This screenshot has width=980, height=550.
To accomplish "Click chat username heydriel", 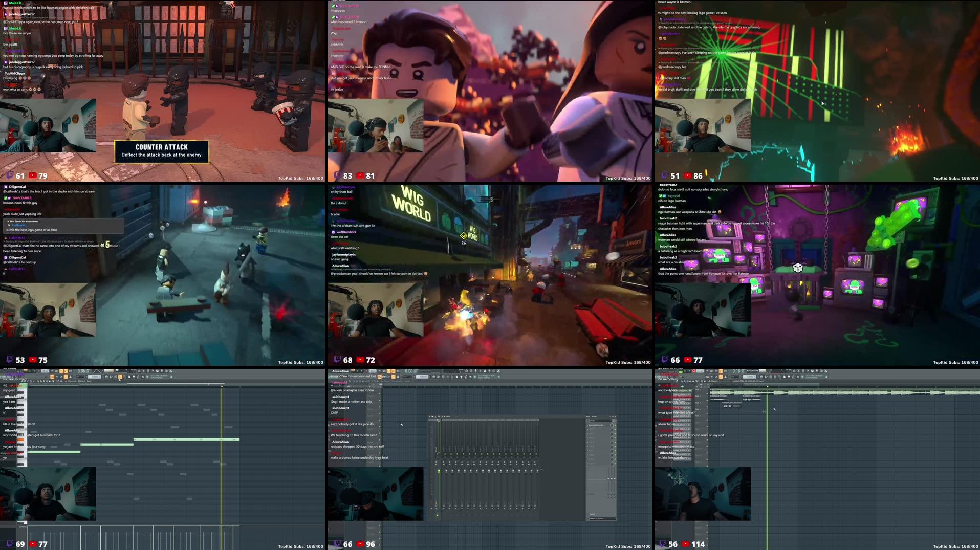I will 673,196.
